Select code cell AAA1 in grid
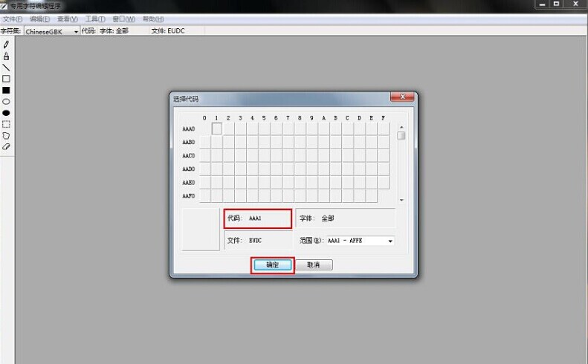Viewport: 588px width, 364px height. click(217, 129)
